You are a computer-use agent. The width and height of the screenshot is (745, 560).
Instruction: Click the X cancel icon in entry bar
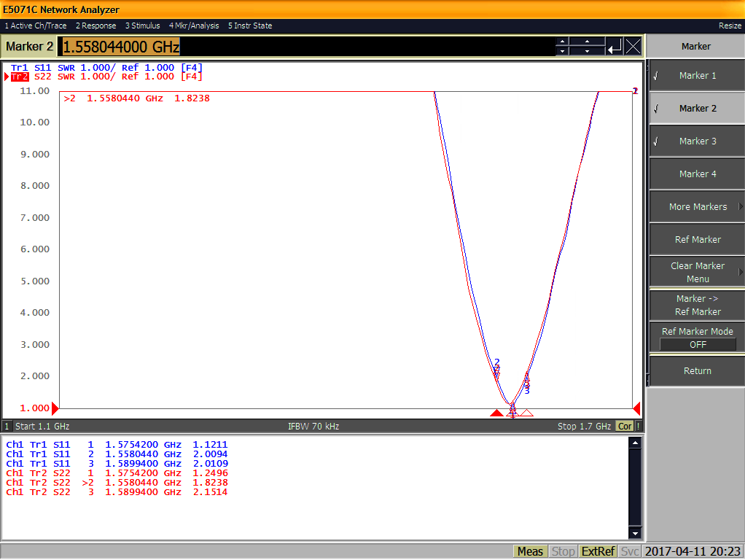coord(633,47)
